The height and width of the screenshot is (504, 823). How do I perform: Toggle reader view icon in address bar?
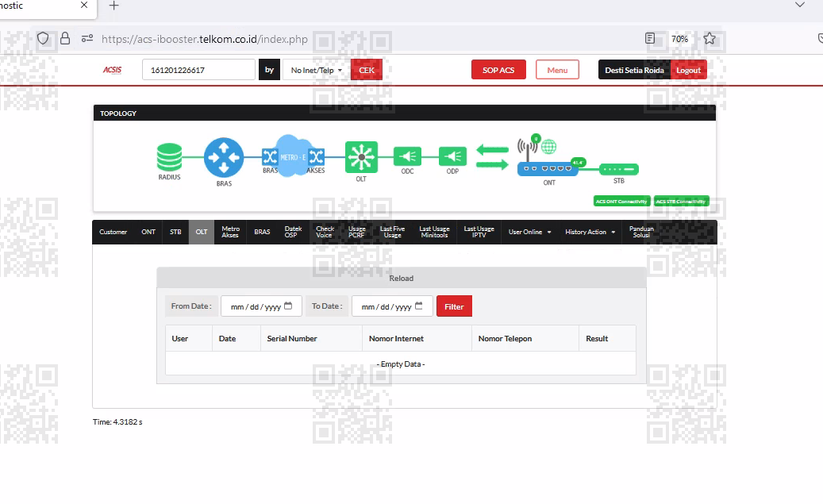[650, 38]
